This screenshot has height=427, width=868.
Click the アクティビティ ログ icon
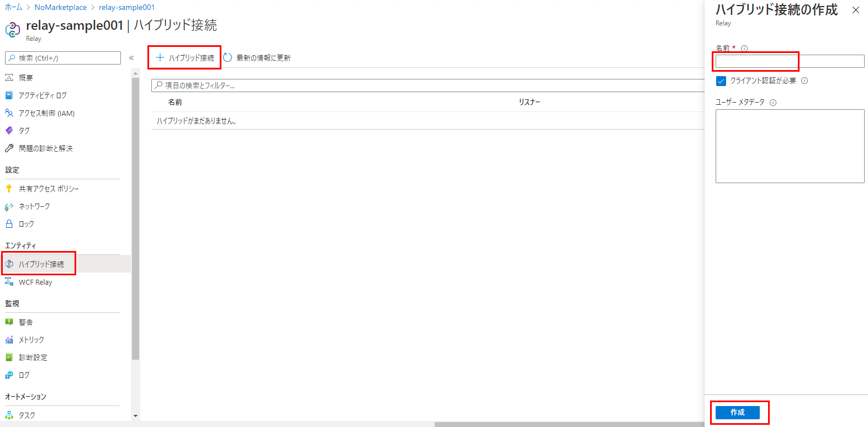tap(9, 95)
